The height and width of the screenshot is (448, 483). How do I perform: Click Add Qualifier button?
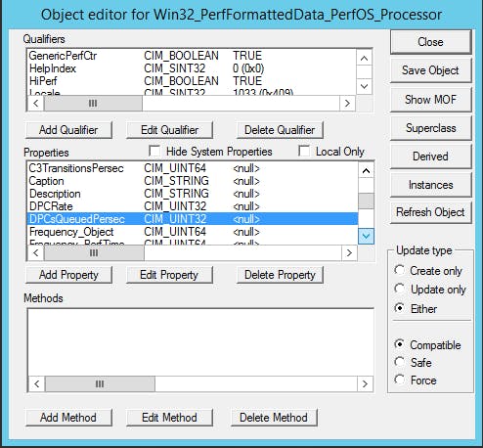(68, 130)
